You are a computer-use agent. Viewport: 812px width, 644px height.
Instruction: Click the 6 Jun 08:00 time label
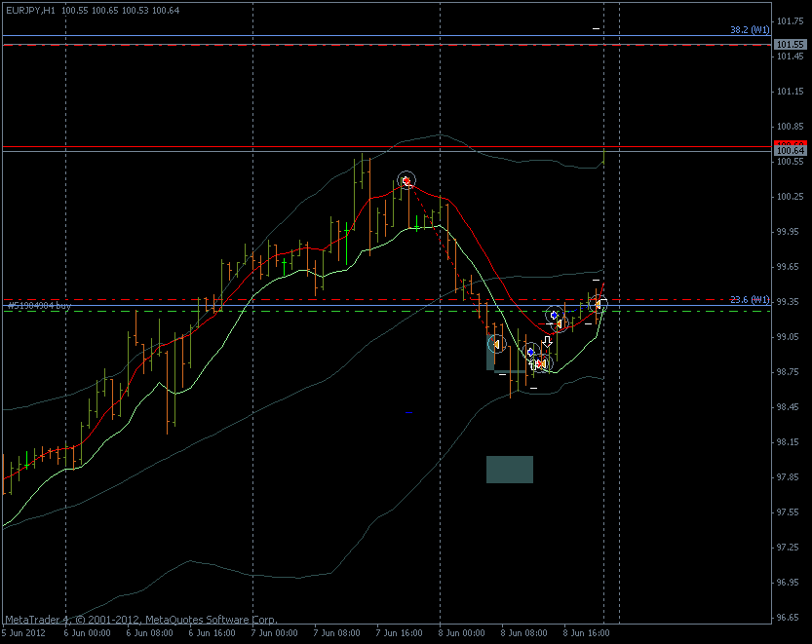click(150, 633)
